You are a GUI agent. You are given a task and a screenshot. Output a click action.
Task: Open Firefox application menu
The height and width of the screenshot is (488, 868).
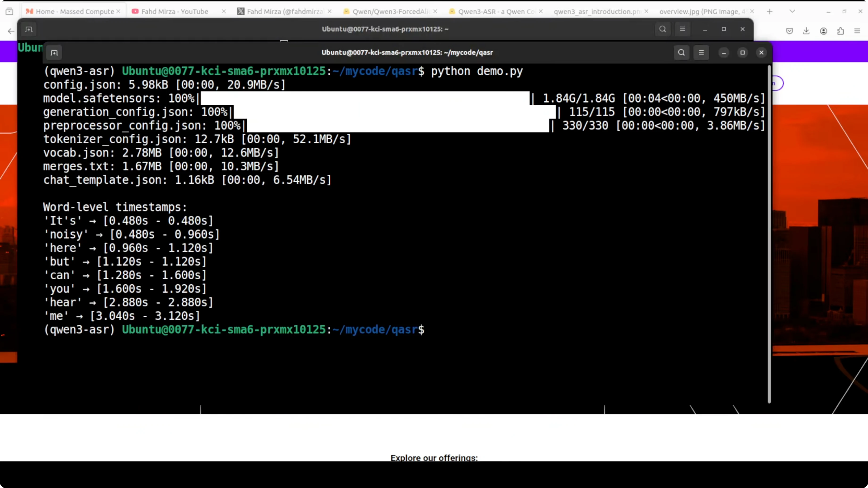pyautogui.click(x=857, y=31)
